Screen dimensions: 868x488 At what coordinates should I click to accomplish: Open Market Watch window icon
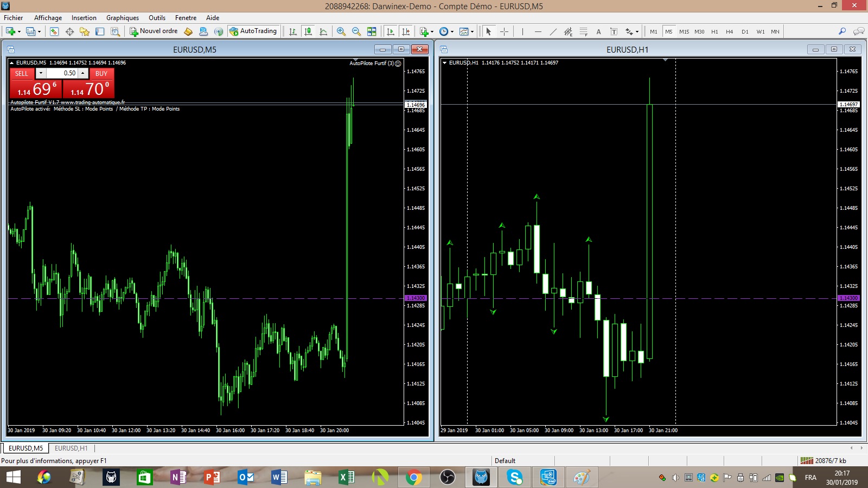pos(54,31)
